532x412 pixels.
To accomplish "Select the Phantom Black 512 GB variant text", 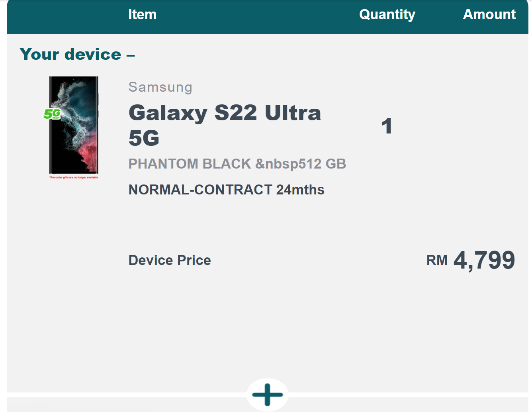I will point(237,164).
